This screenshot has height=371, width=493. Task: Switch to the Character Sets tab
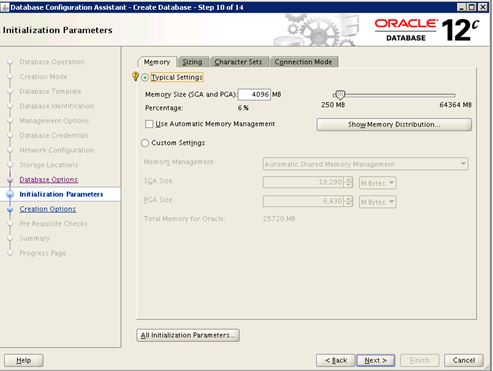(238, 62)
